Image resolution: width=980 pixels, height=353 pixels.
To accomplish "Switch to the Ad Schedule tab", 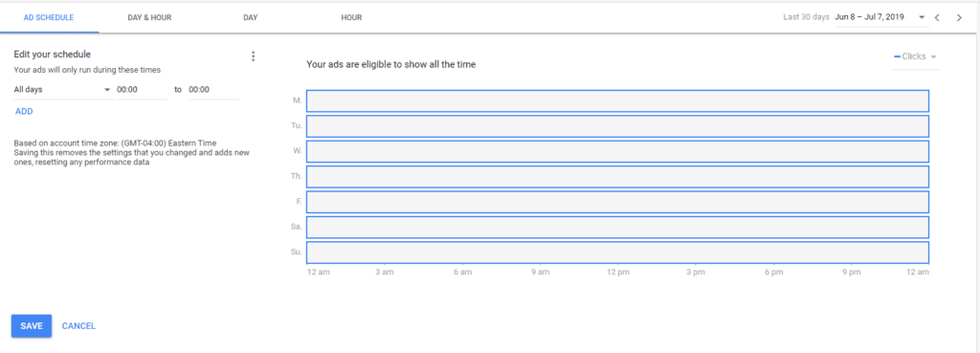I will click(x=49, y=17).
